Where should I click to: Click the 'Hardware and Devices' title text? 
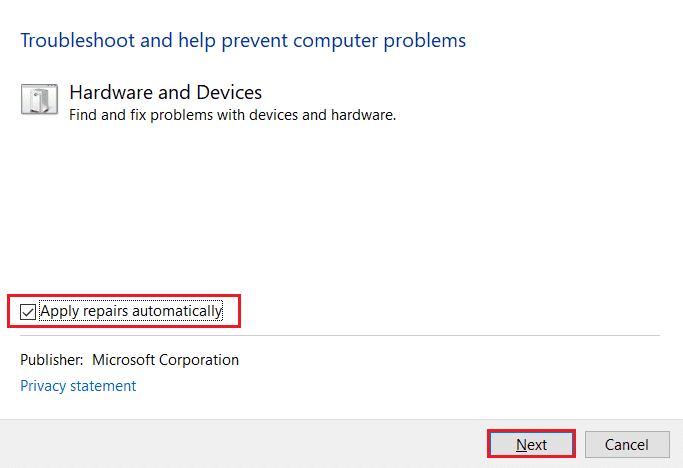tap(165, 92)
